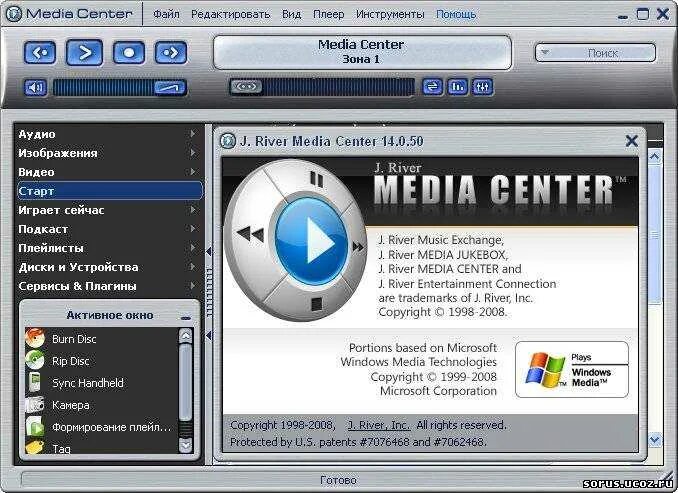The height and width of the screenshot is (493, 678).
Task: Expand Сервисы & Плагины arrow
Action: [x=193, y=286]
